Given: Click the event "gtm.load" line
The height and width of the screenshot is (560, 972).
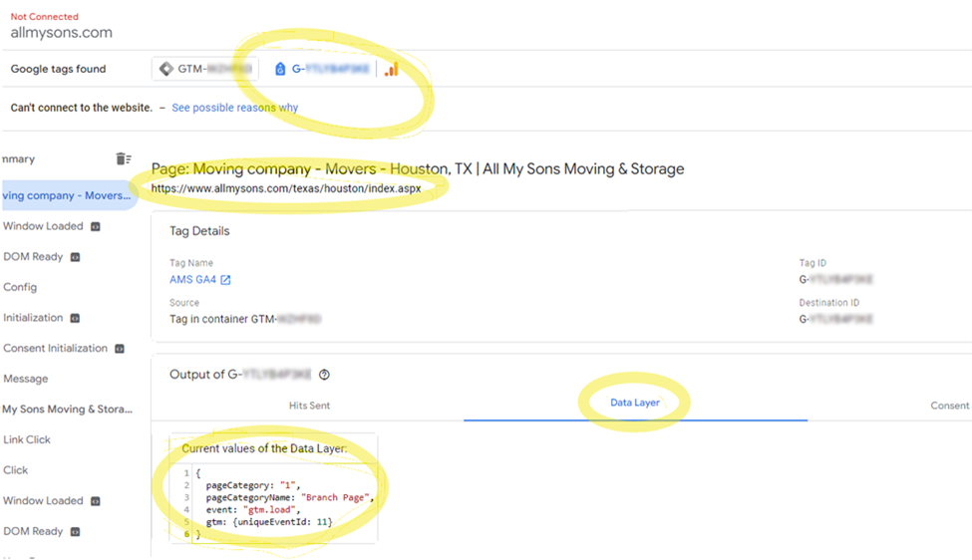Looking at the screenshot, I should pyautogui.click(x=253, y=510).
